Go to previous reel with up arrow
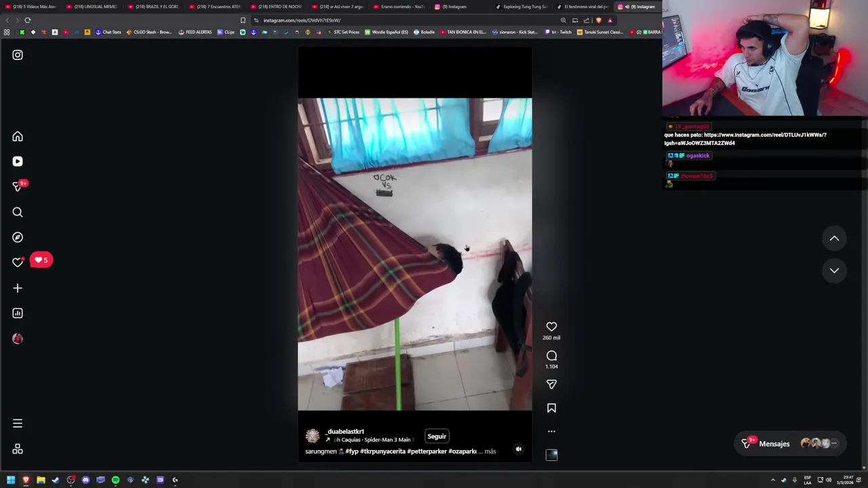The height and width of the screenshot is (488, 868). pyautogui.click(x=834, y=239)
